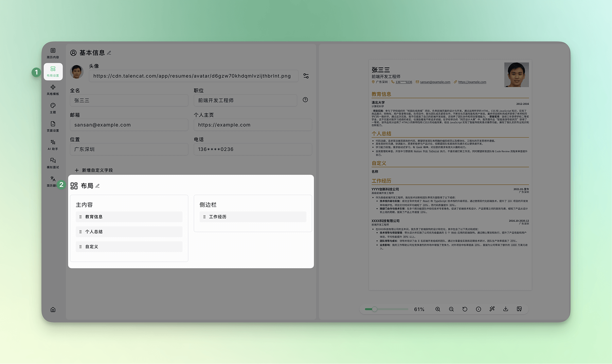Open the 风格模板 style templates panel
The width and height of the screenshot is (612, 364).
click(53, 90)
